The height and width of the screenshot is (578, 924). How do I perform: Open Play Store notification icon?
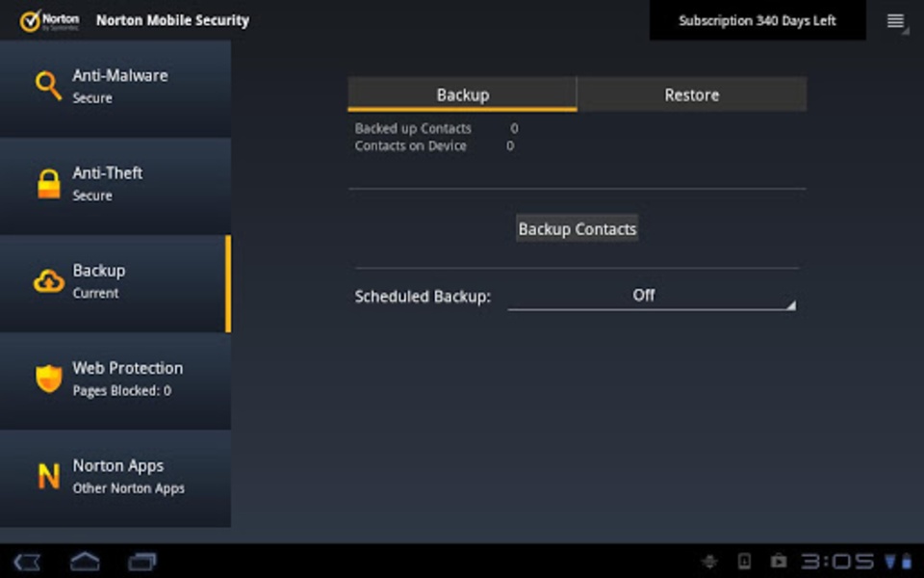pos(777,561)
